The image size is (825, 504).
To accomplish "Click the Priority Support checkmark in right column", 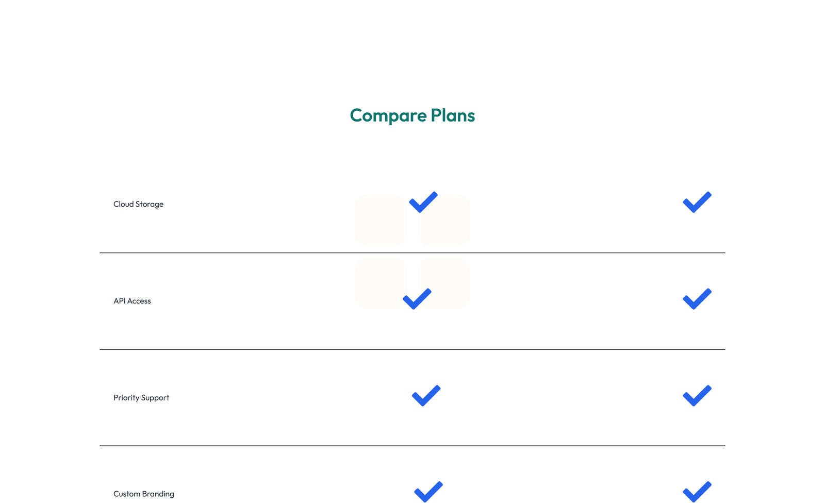I will (x=697, y=395).
